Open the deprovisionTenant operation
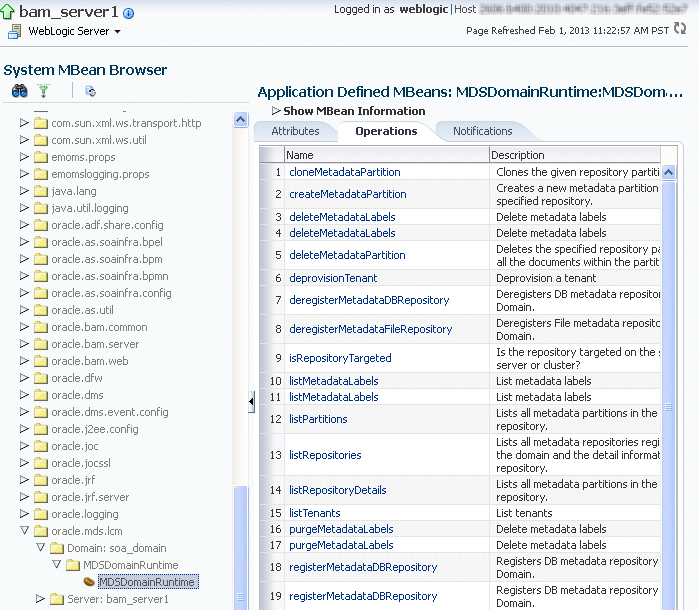This screenshot has height=610, width=699. click(333, 278)
